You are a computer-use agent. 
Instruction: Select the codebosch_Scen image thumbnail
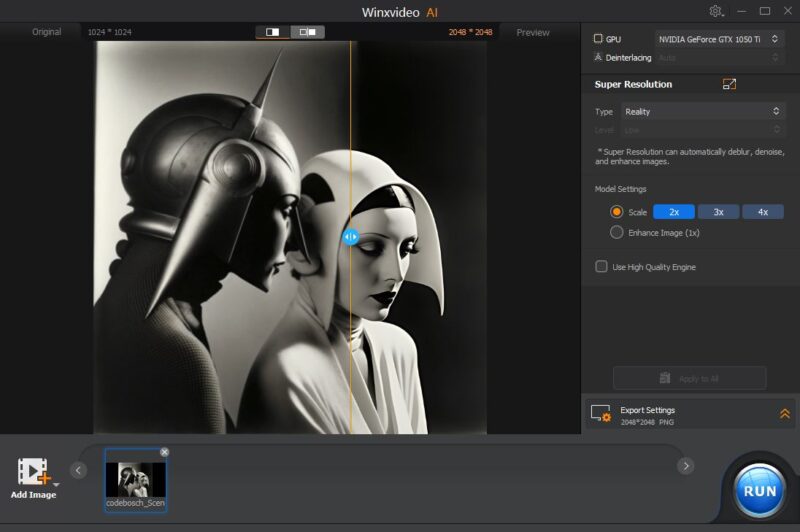click(x=136, y=480)
